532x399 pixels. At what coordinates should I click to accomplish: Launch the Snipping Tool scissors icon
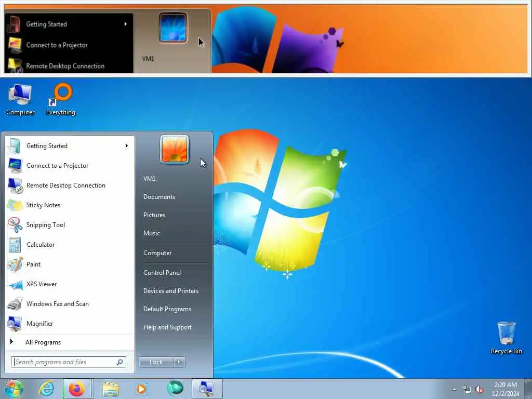click(x=15, y=225)
